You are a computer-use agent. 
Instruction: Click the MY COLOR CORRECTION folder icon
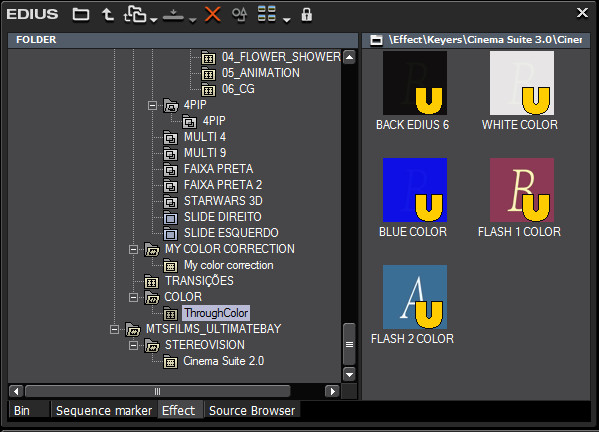[152, 250]
